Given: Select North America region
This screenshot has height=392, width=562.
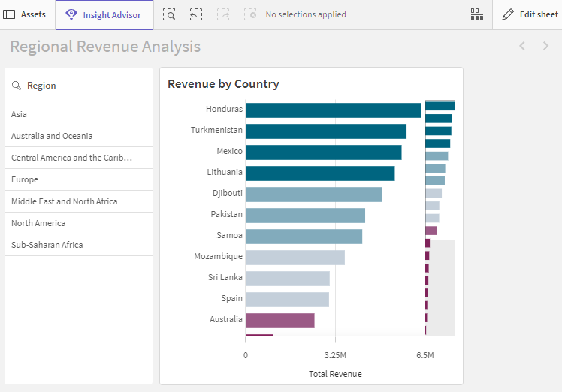Looking at the screenshot, I should tap(78, 223).
